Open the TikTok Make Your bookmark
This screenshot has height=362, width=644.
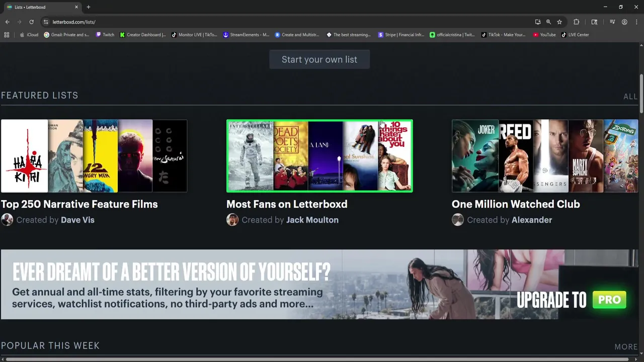pyautogui.click(x=503, y=35)
